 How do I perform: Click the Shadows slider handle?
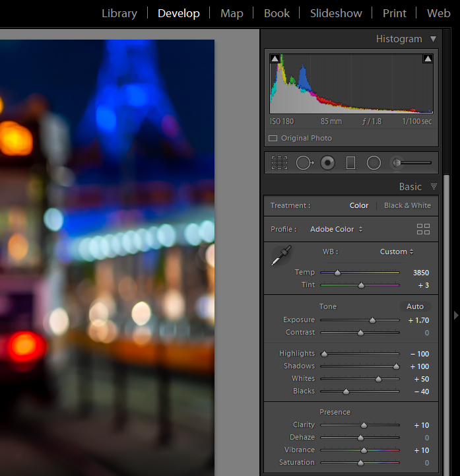click(x=396, y=366)
